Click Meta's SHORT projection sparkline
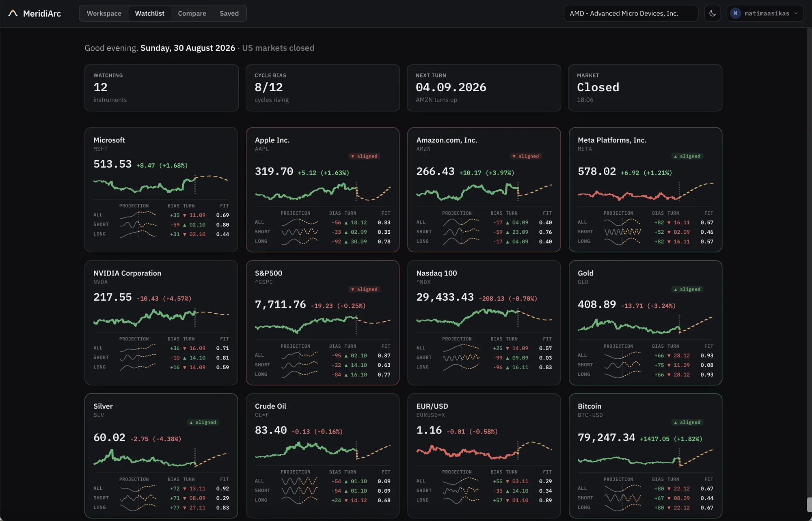The height and width of the screenshot is (521, 812). pos(622,232)
